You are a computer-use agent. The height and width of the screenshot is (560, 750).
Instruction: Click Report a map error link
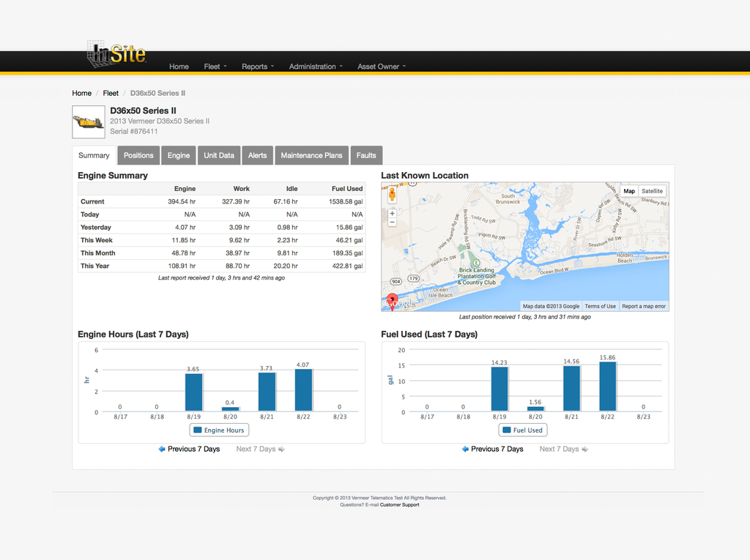(644, 306)
